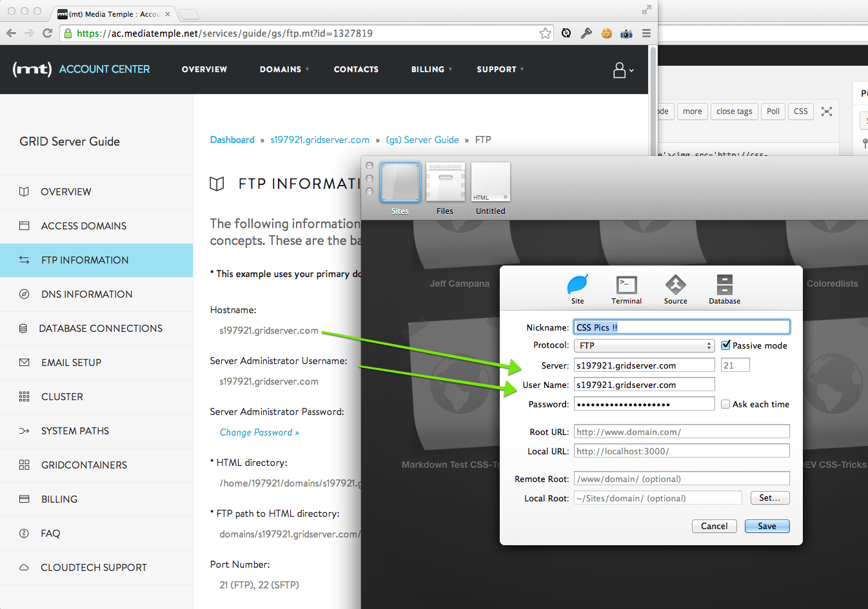Click the Local URL input field
The height and width of the screenshot is (609, 868).
(682, 451)
